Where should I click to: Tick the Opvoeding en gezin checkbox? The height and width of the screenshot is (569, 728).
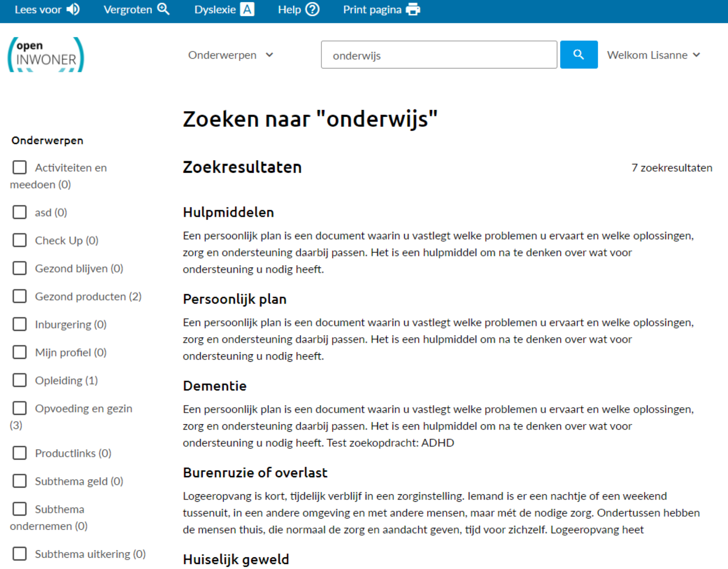point(19,408)
